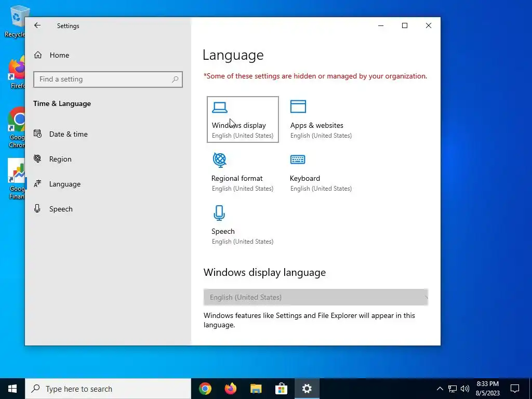Show hidden system tray icons
This screenshot has height=399, width=532.
(x=440, y=389)
